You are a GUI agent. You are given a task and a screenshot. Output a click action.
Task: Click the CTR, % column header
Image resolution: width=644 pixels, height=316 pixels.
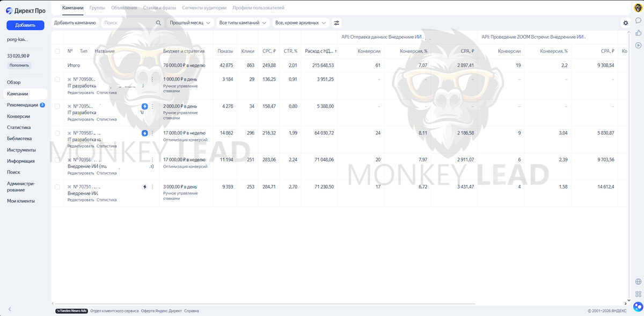[x=290, y=51]
